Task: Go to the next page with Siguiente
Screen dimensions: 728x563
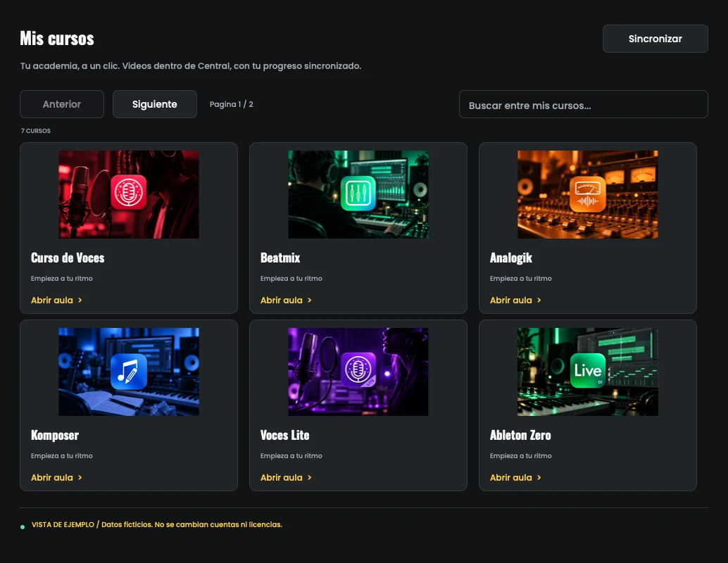Action: pos(155,104)
